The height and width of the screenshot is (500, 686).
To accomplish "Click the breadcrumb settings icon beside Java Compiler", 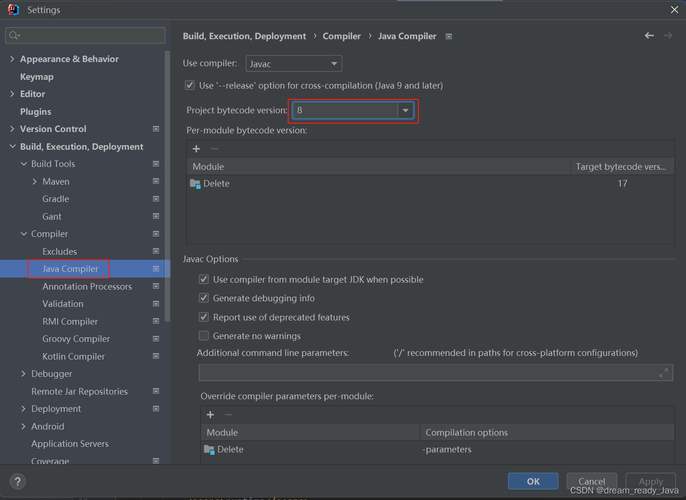I will point(449,37).
